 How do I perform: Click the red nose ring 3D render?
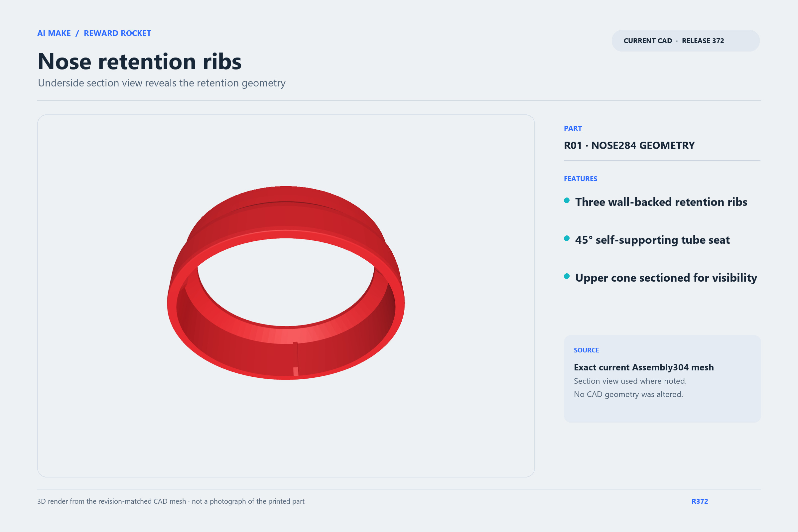point(286,283)
